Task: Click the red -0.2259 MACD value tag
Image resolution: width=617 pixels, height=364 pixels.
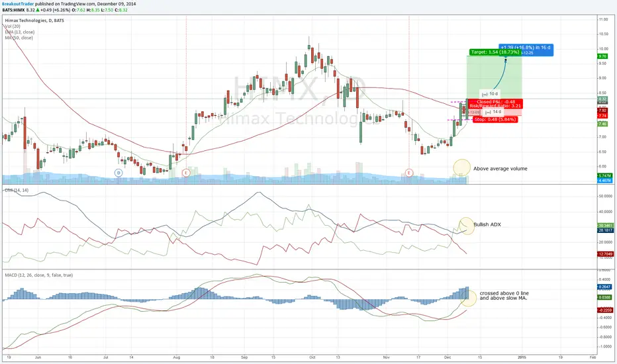Action: (605, 310)
